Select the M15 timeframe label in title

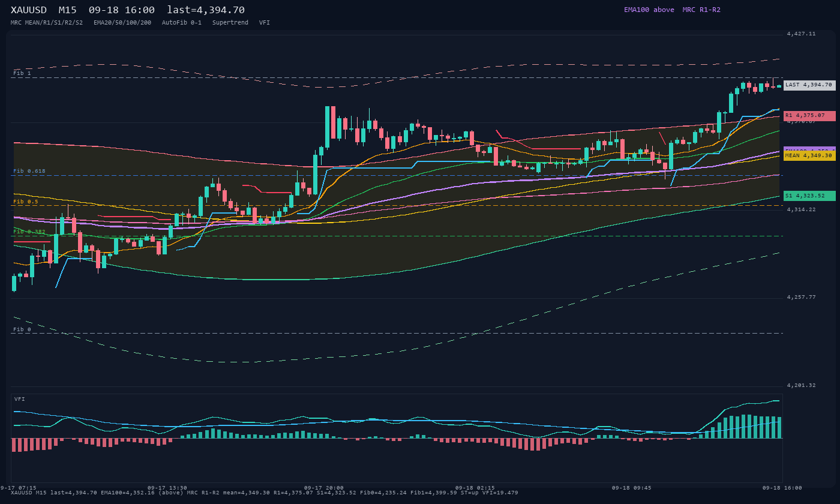pyautogui.click(x=69, y=10)
